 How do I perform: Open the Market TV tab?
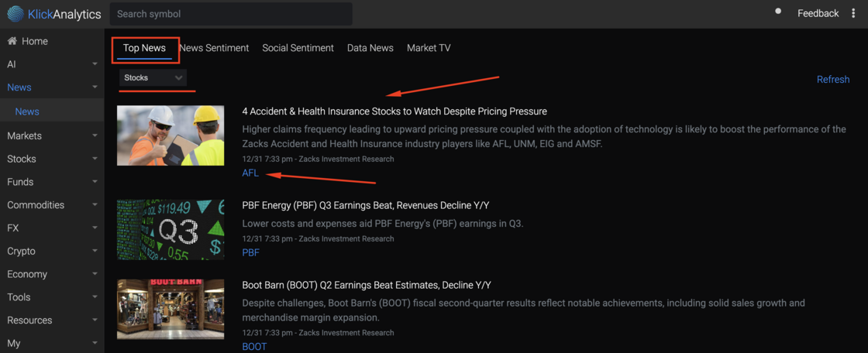click(x=429, y=48)
